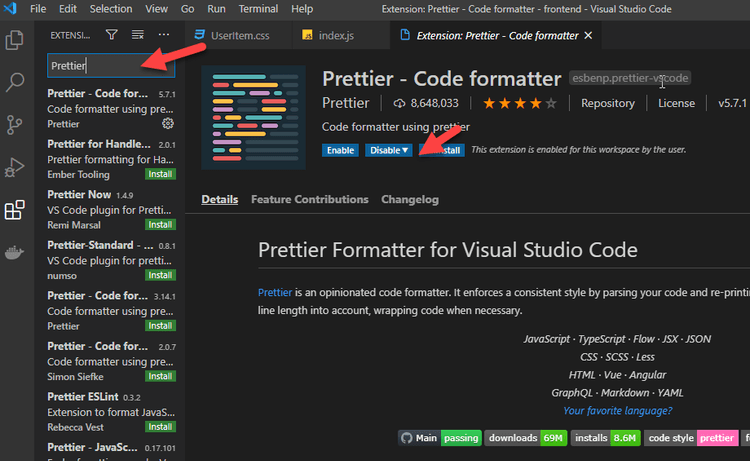The image size is (750, 461).
Task: Open the Explorer view in activity bar
Action: pos(14,40)
